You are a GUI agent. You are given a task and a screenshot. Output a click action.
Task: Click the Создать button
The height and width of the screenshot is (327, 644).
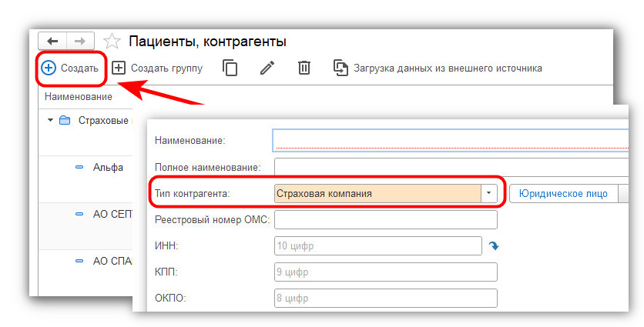click(70, 68)
